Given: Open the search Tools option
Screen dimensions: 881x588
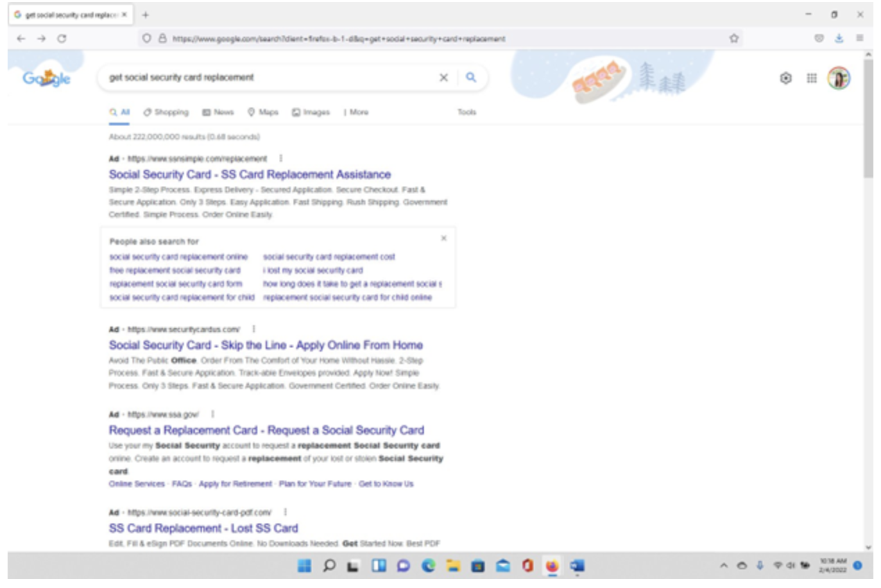Looking at the screenshot, I should click(467, 112).
